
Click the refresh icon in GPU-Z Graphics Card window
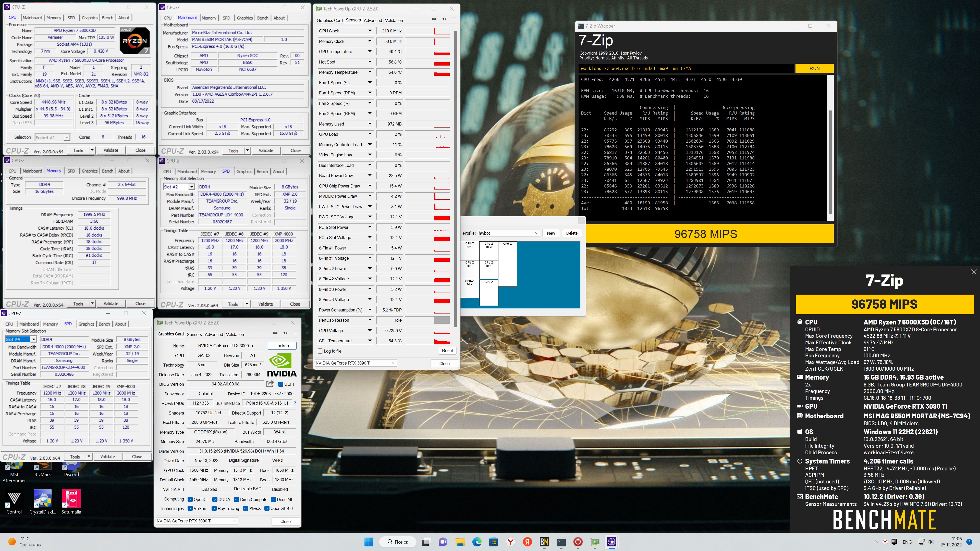[285, 333]
